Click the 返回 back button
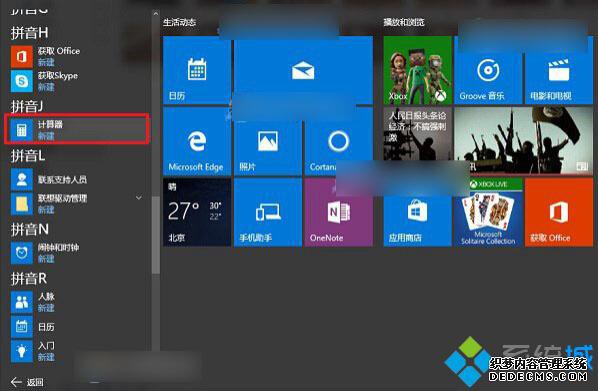The image size is (598, 391). pyautogui.click(x=27, y=382)
